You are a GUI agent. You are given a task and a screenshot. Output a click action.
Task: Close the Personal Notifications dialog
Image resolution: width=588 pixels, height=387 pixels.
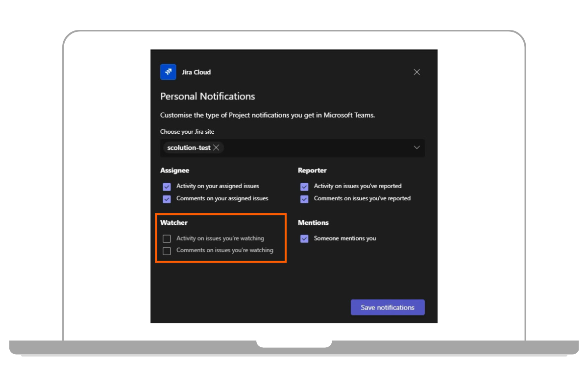coord(417,72)
